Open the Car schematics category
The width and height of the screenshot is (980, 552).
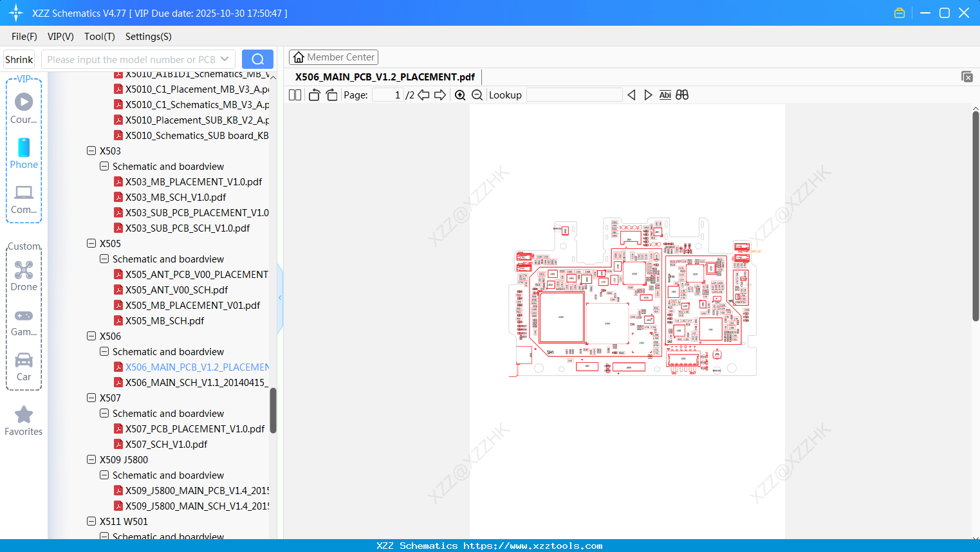click(x=23, y=364)
